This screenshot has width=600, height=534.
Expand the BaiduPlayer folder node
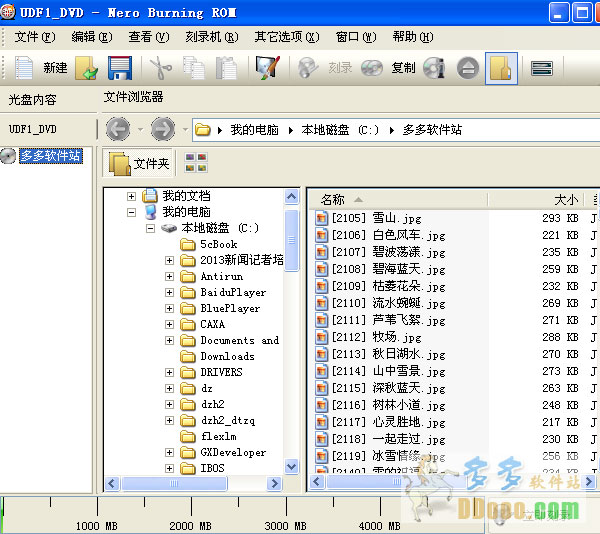169,292
